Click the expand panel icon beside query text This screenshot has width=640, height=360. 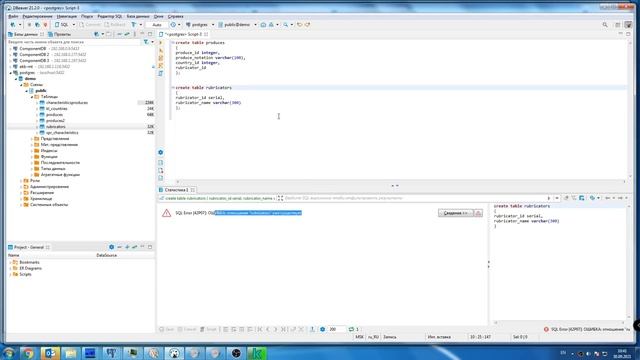(280, 198)
